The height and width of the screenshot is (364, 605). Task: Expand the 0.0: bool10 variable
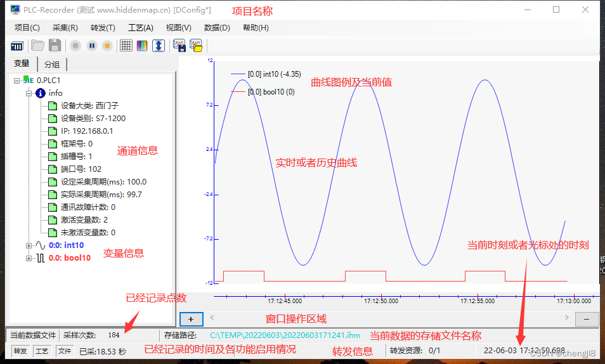(29, 258)
